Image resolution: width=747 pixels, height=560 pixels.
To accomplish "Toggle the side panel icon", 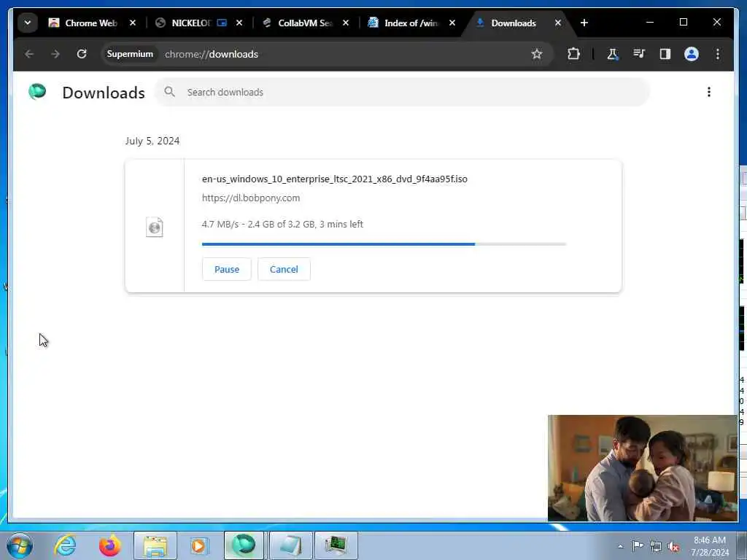I will pos(665,54).
